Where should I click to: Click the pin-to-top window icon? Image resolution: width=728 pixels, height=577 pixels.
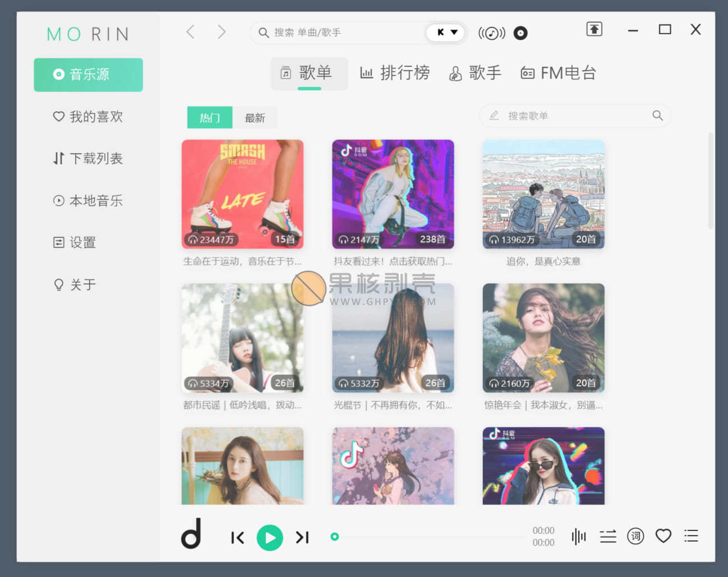pos(594,29)
